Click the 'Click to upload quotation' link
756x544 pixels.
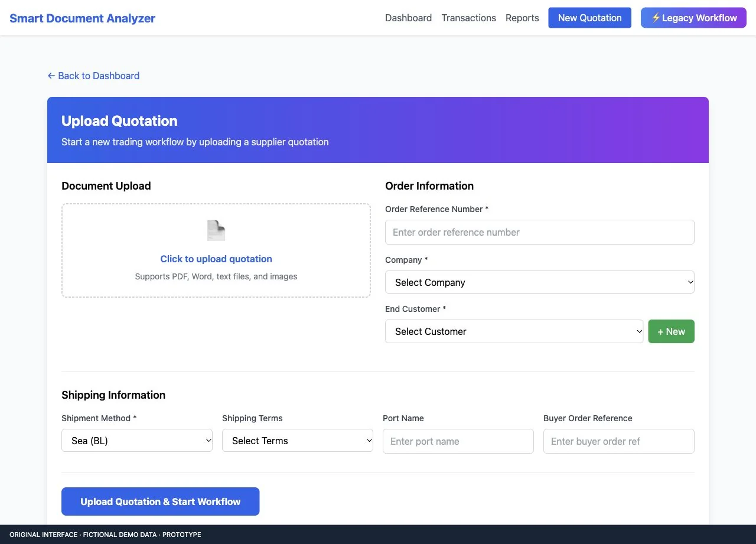[x=216, y=259]
